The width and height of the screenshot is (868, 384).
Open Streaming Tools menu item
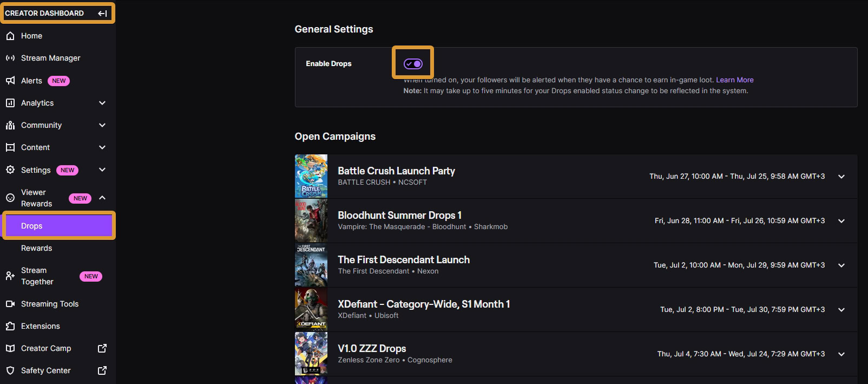click(x=58, y=304)
